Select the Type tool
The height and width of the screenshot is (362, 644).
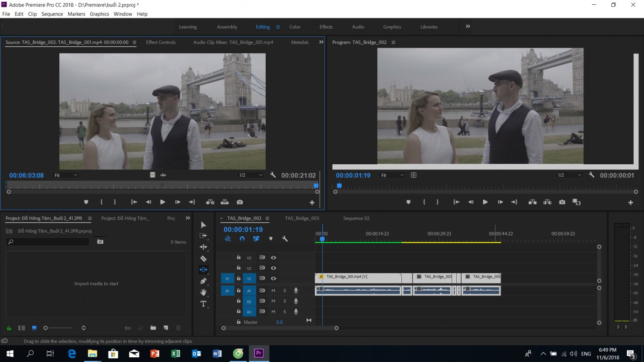[204, 304]
